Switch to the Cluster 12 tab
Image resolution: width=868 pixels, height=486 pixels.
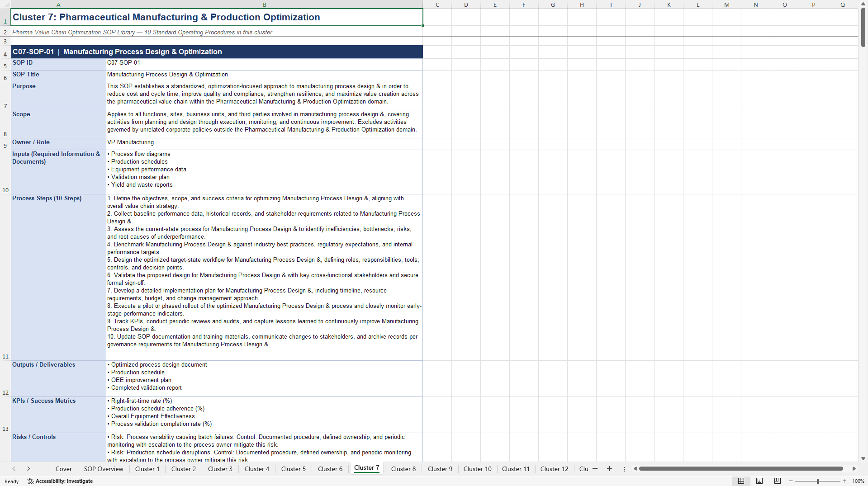554,469
